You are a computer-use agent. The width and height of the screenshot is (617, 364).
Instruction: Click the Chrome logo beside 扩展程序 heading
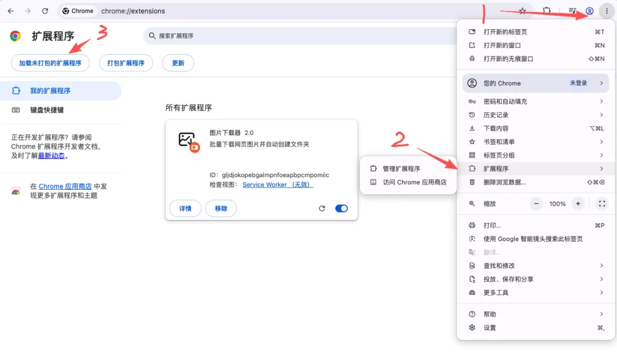(15, 36)
